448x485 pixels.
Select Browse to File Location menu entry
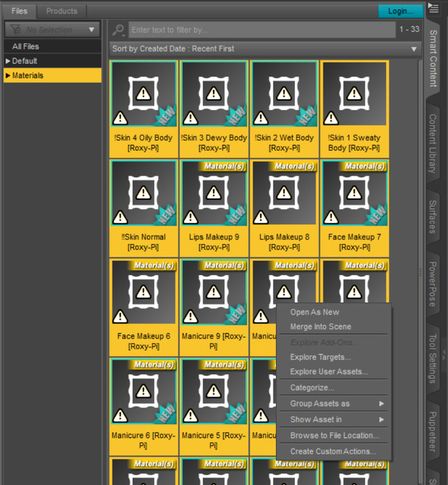coord(334,436)
